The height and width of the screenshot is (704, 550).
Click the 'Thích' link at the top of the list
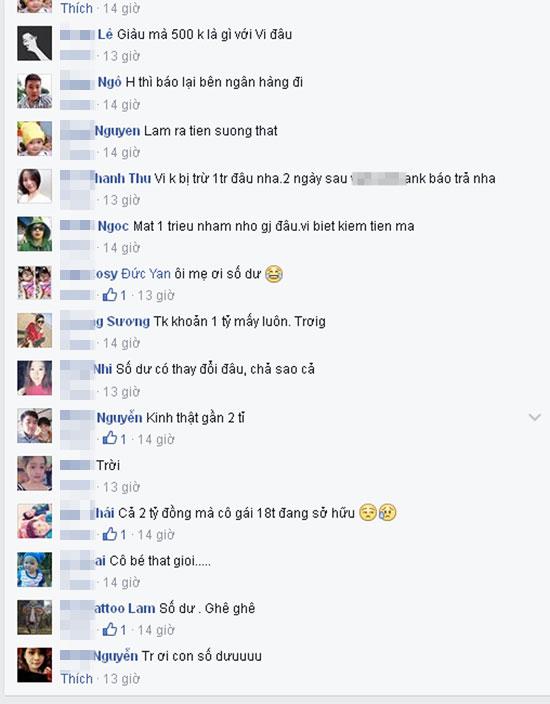[x=76, y=8]
